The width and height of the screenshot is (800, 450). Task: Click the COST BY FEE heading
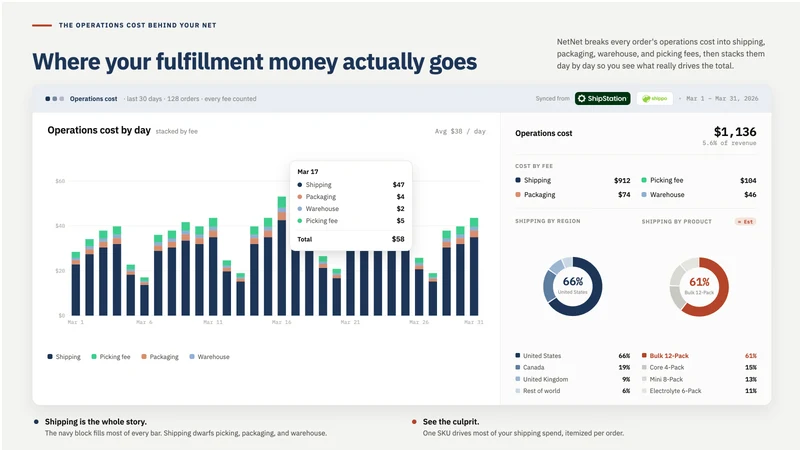point(534,166)
